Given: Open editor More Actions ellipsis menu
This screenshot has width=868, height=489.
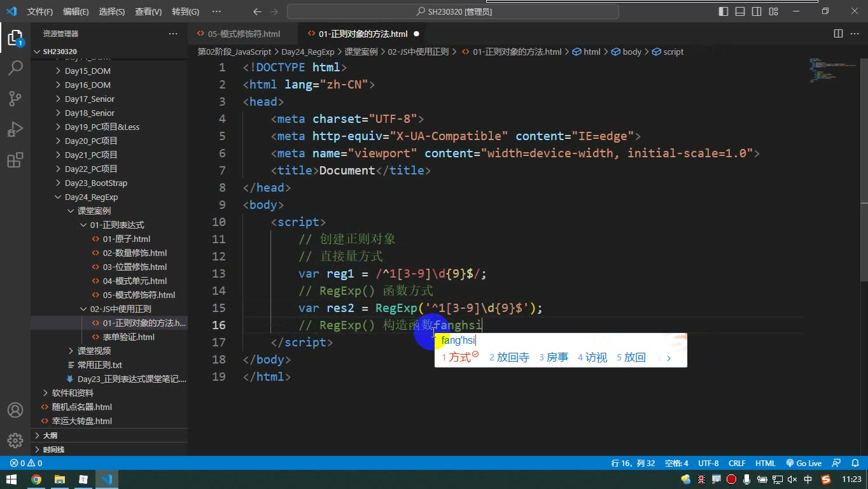Looking at the screenshot, I should coord(854,34).
